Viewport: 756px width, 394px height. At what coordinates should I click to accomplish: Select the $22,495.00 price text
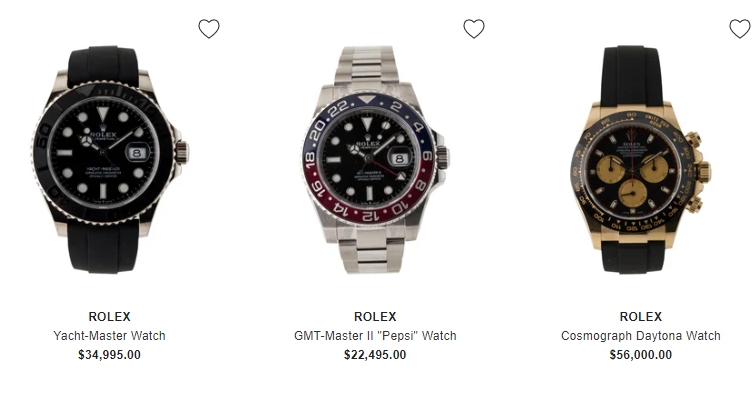(375, 355)
